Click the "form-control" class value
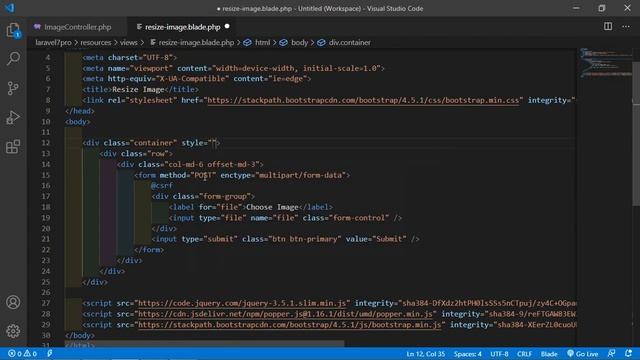This screenshot has width=640, height=360. pyautogui.click(x=359, y=218)
